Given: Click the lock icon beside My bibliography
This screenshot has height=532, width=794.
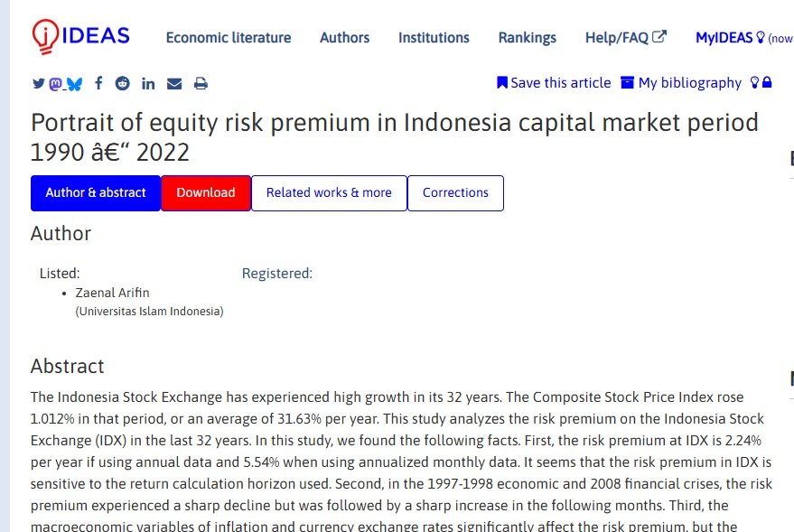Looking at the screenshot, I should pyautogui.click(x=767, y=83).
